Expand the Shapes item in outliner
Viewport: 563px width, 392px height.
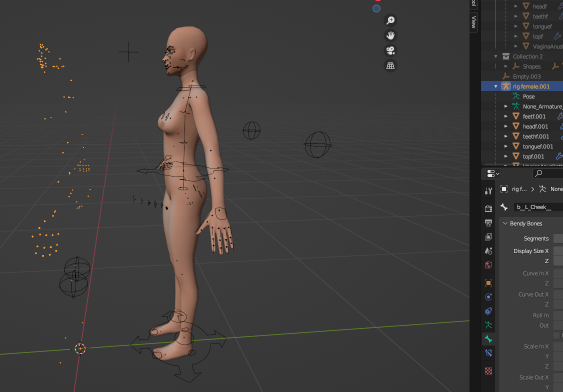coord(506,66)
